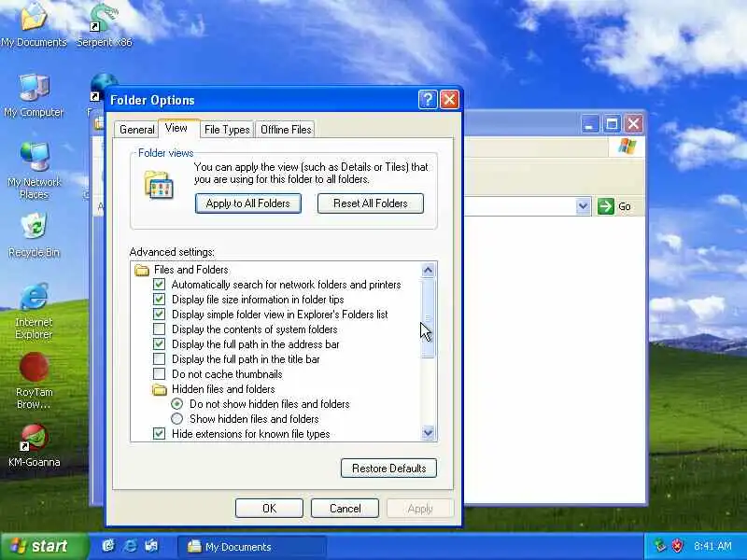Click the red security shield tray icon
This screenshot has width=747, height=560.
[x=677, y=546]
